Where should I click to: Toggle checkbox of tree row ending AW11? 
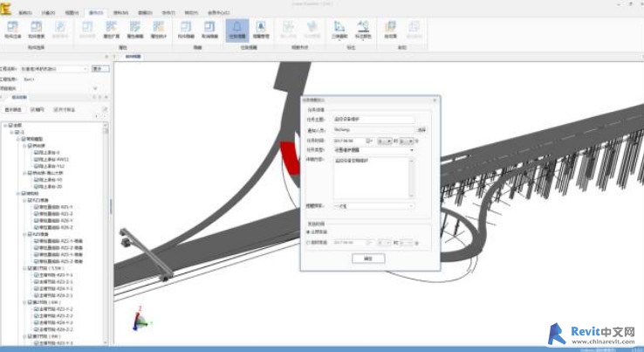click(x=36, y=160)
